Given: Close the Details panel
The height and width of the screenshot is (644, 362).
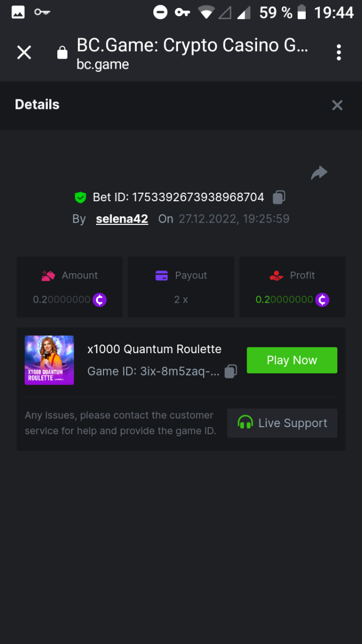Looking at the screenshot, I should (x=337, y=105).
